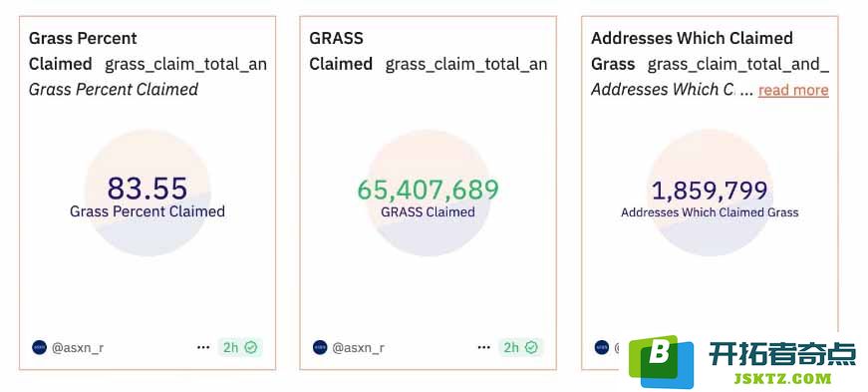The height and width of the screenshot is (392, 868).
Task: Click grass_claim_total_and_ query on third card
Action: coord(737,64)
